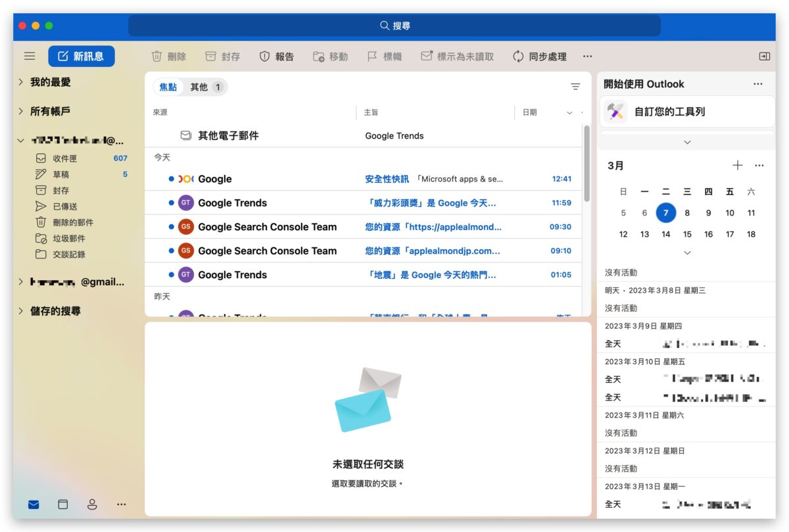This screenshot has width=789, height=532.
Task: Click the 標幟 flag toolbar button
Action: pyautogui.click(x=384, y=57)
